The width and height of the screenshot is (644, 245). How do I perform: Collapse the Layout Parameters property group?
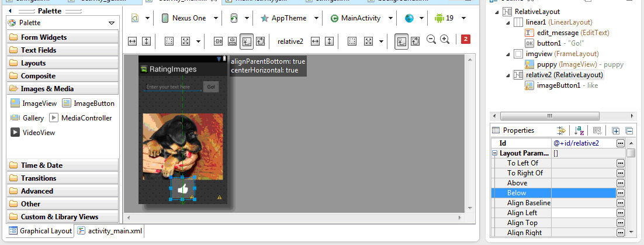pyautogui.click(x=495, y=153)
